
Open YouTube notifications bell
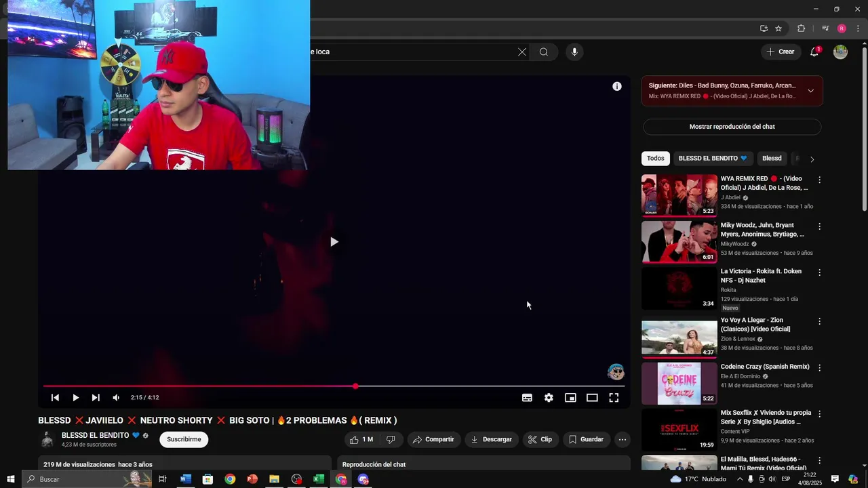pos(814,52)
